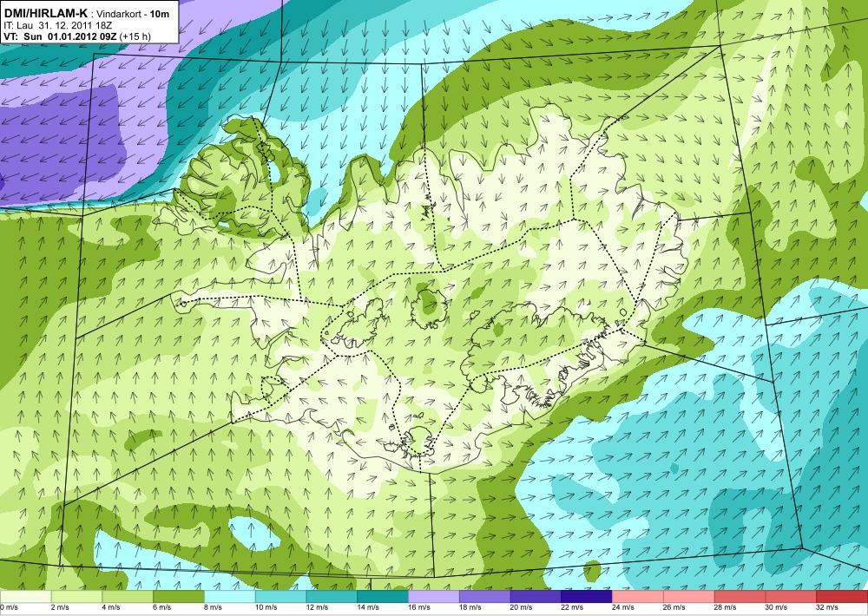Click the '14 m/s' legend label
Screen dimensions: 868x616
(367, 607)
